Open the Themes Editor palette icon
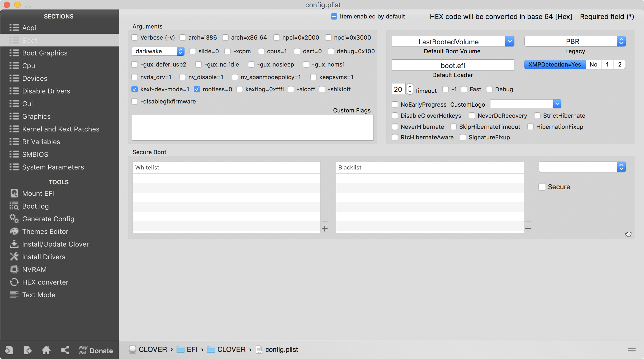The height and width of the screenshot is (359, 644). (14, 231)
